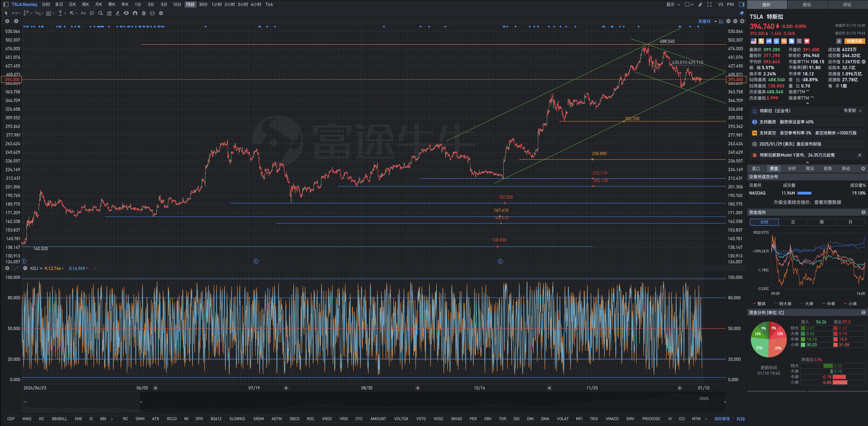868x426 pixels.
Task: Open drawing toolbar settings gear
Action: coord(161,13)
